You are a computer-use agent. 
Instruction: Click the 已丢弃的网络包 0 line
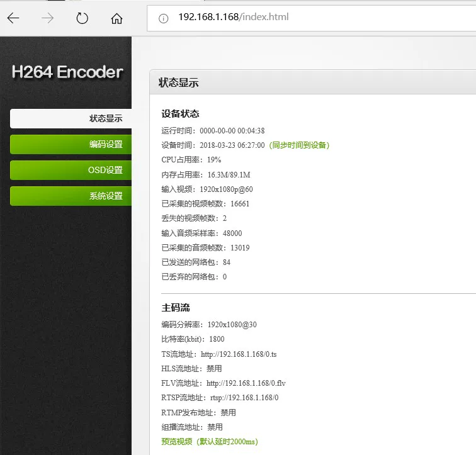(194, 277)
